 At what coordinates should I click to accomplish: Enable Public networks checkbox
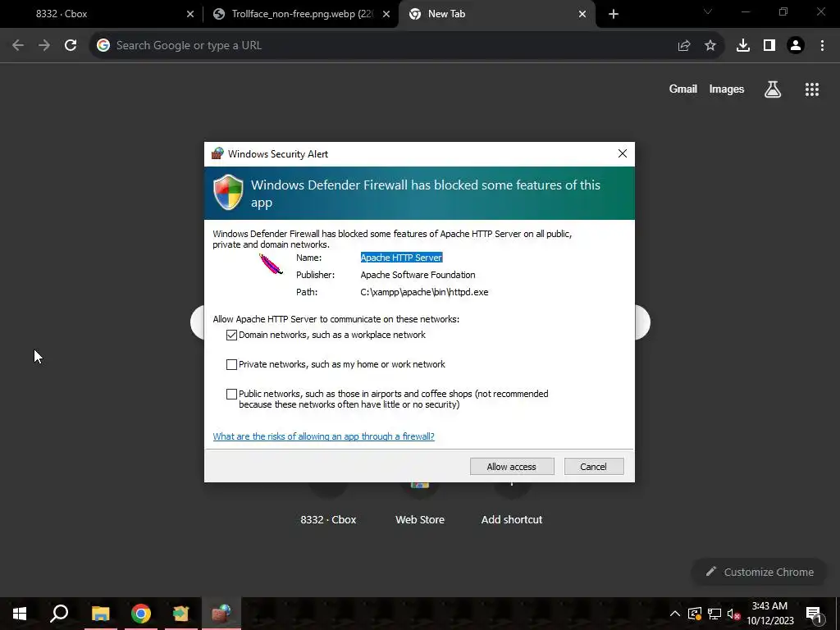tap(231, 395)
